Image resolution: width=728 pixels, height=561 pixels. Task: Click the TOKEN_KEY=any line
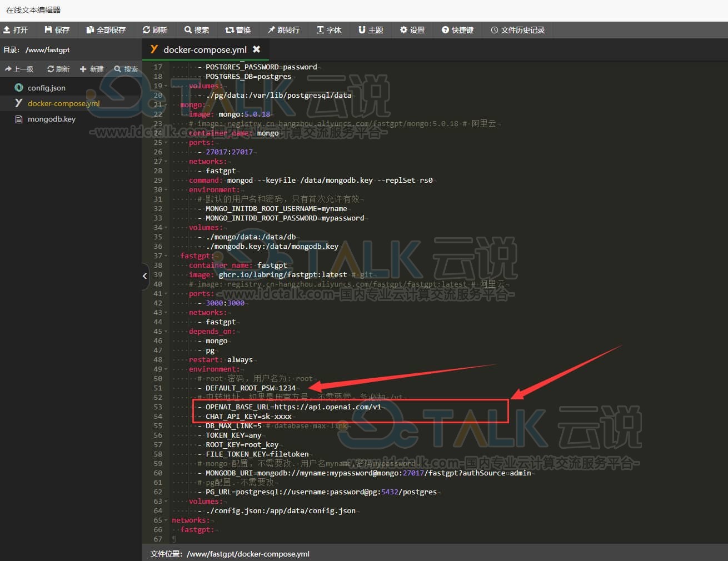click(233, 435)
